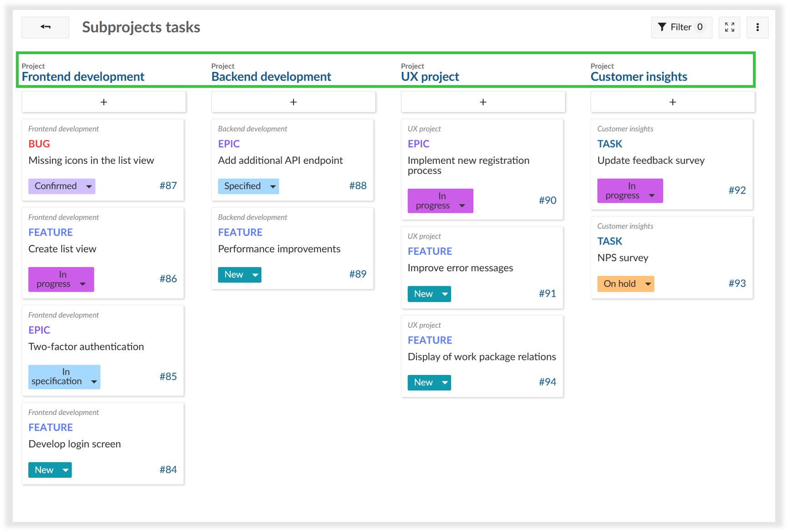Screen dimensions: 788x532
Task: Add a card to UX project column
Action: pyautogui.click(x=483, y=101)
